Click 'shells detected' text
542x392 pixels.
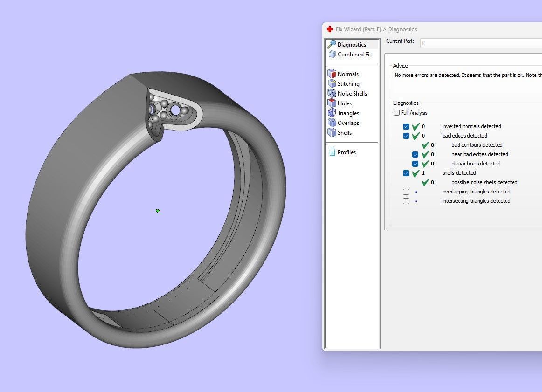point(459,173)
